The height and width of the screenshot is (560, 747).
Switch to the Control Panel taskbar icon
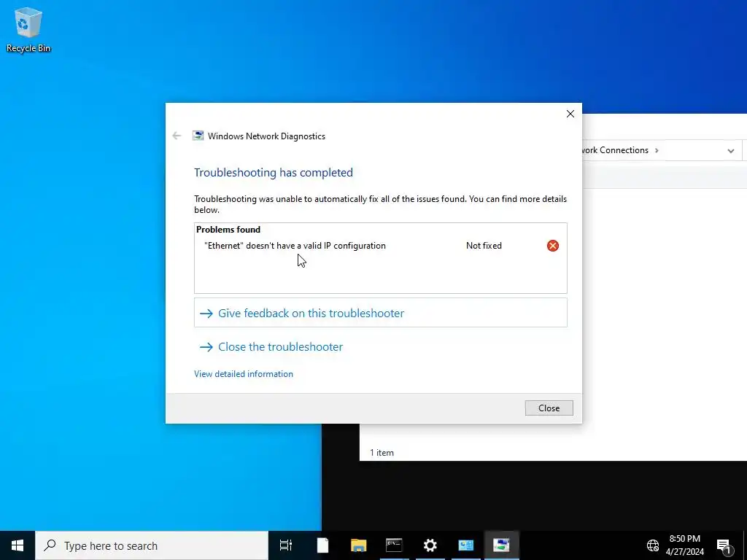[x=465, y=545]
